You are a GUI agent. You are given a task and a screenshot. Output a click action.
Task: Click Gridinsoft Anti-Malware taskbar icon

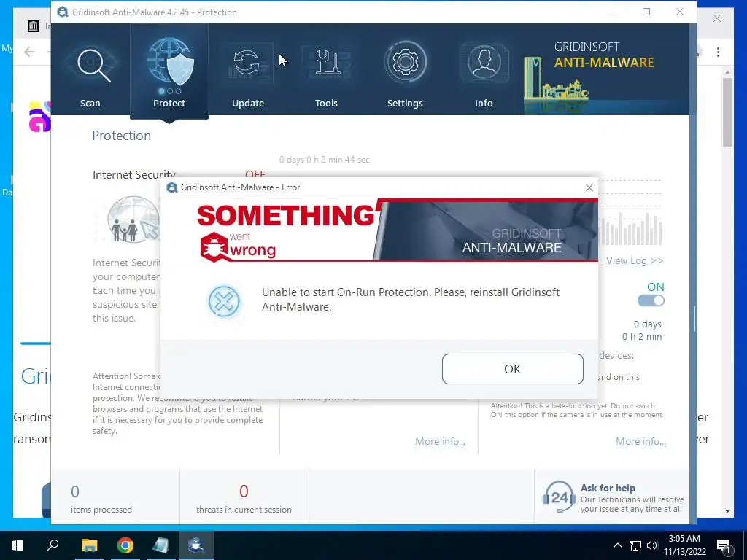tap(196, 545)
